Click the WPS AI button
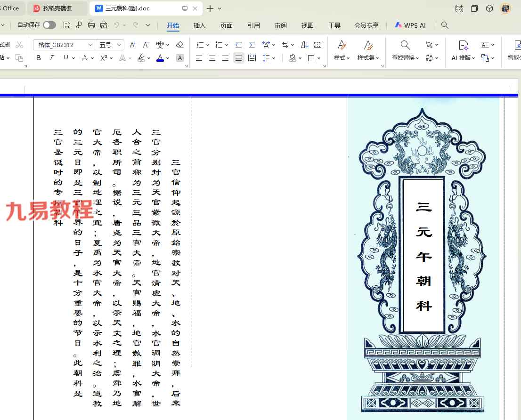This screenshot has width=521, height=420. pyautogui.click(x=411, y=25)
